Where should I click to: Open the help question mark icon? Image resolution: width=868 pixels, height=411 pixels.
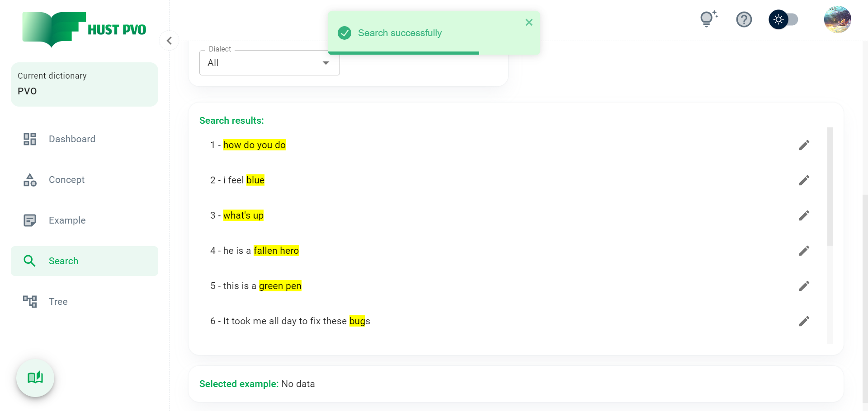click(744, 19)
